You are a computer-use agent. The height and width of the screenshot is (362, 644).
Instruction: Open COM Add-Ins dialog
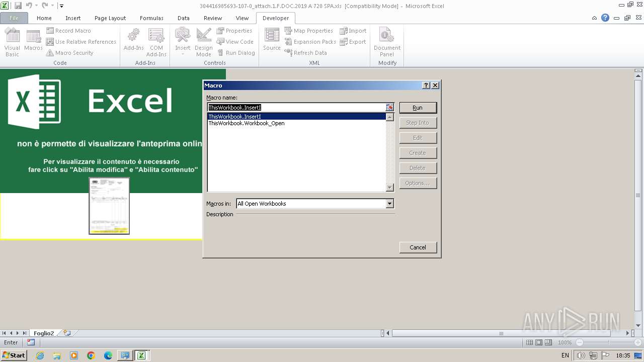[x=156, y=42]
